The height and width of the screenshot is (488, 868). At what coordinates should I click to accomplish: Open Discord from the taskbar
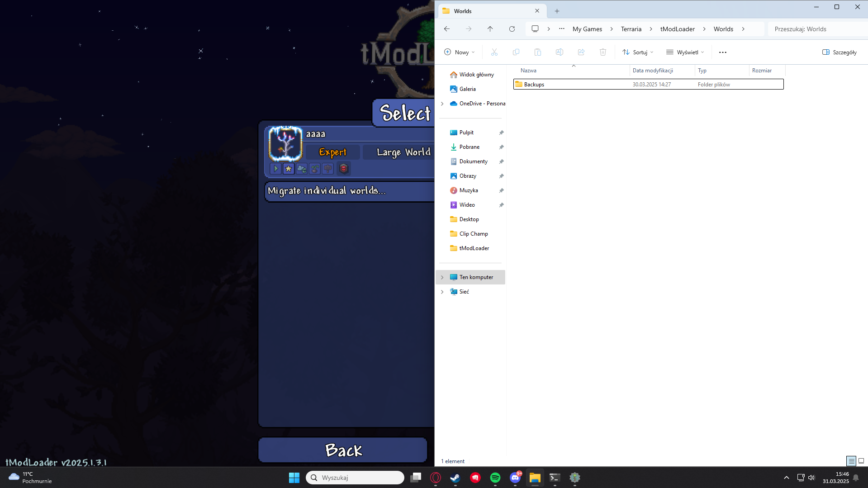pyautogui.click(x=515, y=478)
